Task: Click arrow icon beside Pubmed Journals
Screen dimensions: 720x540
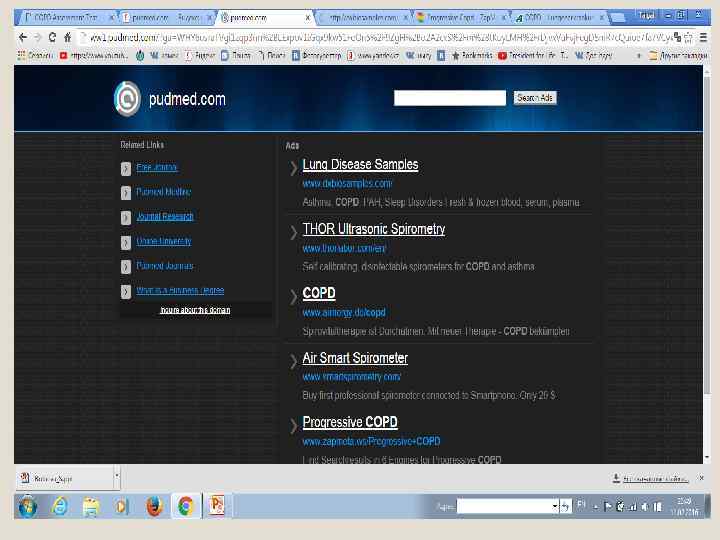Action: pyautogui.click(x=126, y=267)
